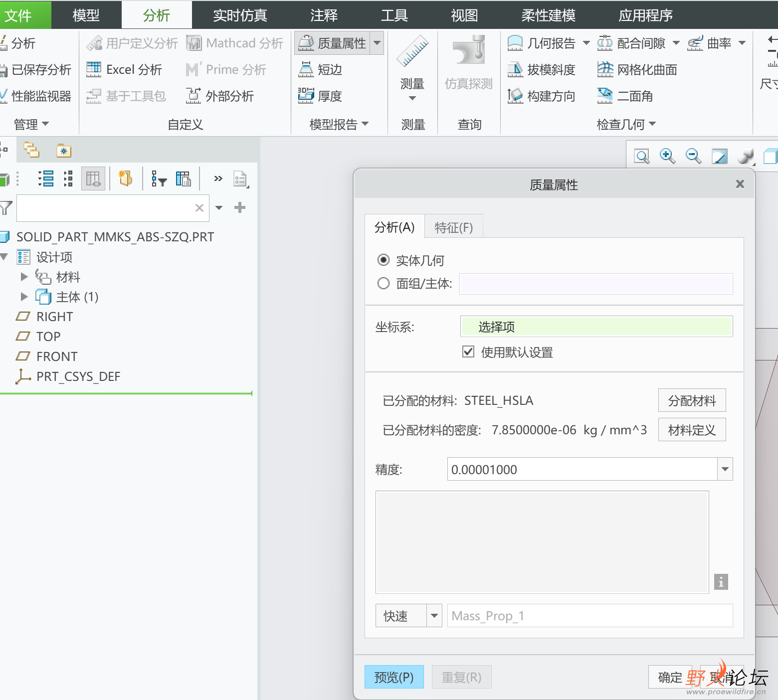Enable the 使用默认设置 checkbox
The width and height of the screenshot is (778, 700).
pos(468,351)
